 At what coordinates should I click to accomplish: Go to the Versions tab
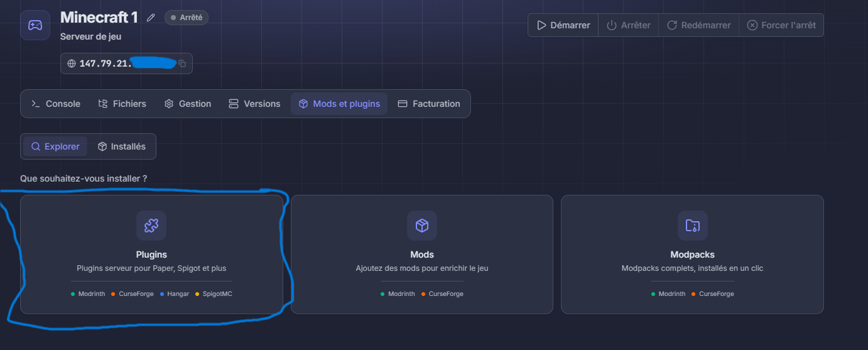(x=254, y=104)
